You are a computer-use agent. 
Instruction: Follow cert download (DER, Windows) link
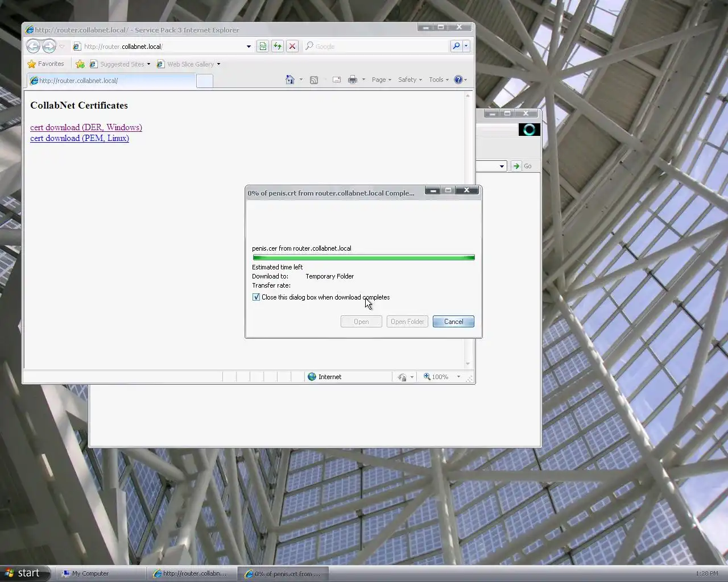86,127
